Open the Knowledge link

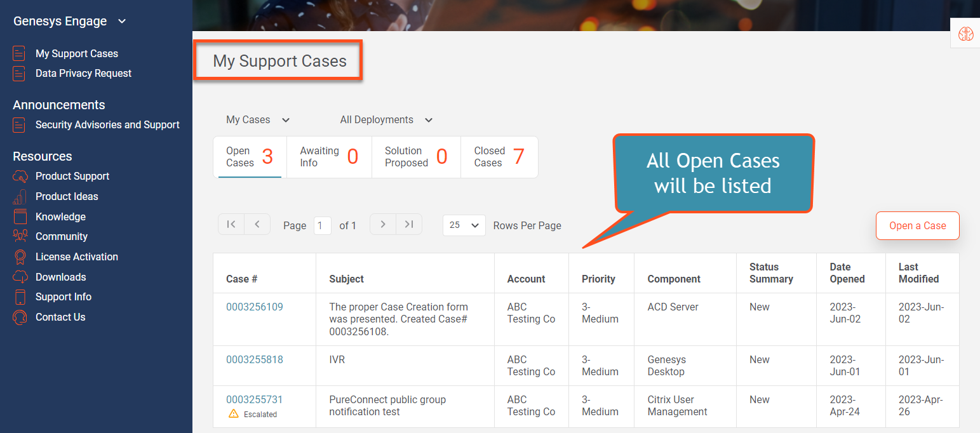click(x=60, y=216)
